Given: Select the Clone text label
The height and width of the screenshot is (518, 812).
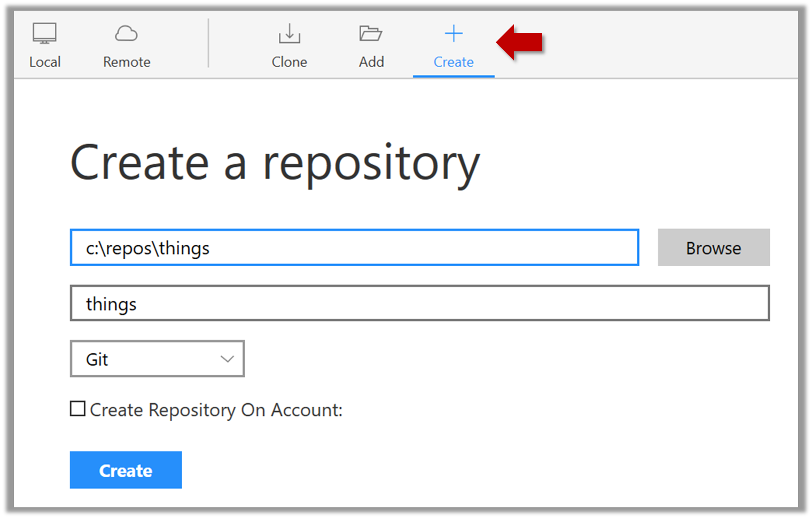Looking at the screenshot, I should point(289,62).
